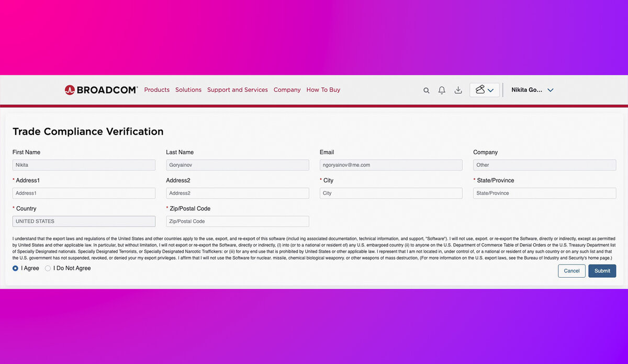628x364 pixels.
Task: Click into the Address2 input
Action: [x=238, y=193]
